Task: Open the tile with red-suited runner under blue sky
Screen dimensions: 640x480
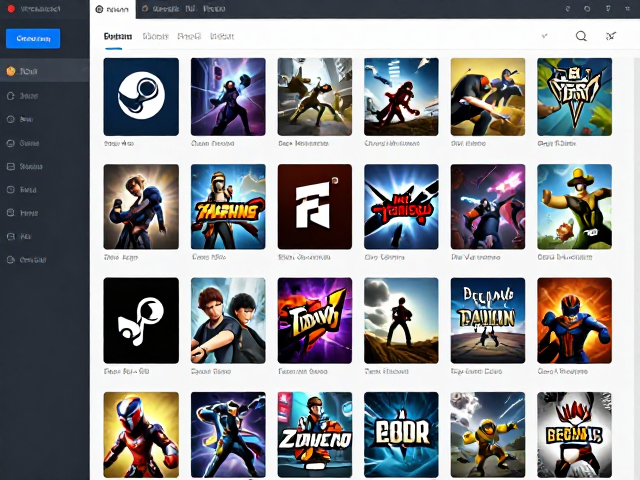Action: [401, 97]
